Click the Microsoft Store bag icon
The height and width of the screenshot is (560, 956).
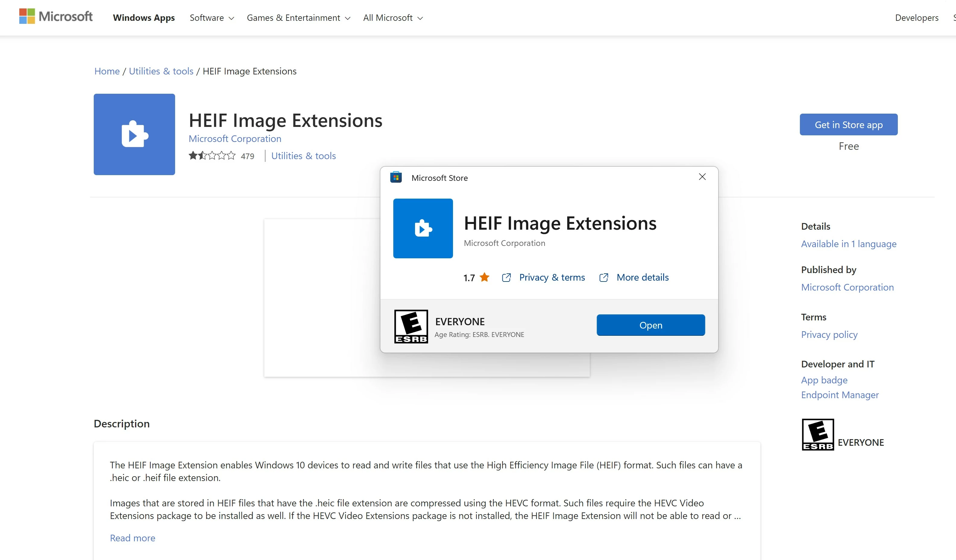tap(396, 177)
